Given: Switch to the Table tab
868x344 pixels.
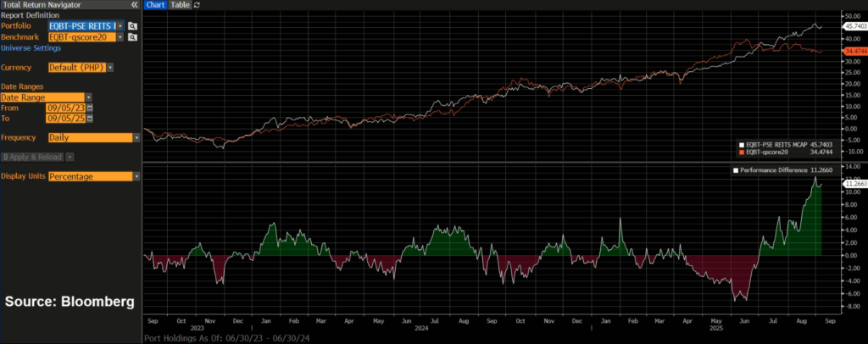Looking at the screenshot, I should 180,5.
